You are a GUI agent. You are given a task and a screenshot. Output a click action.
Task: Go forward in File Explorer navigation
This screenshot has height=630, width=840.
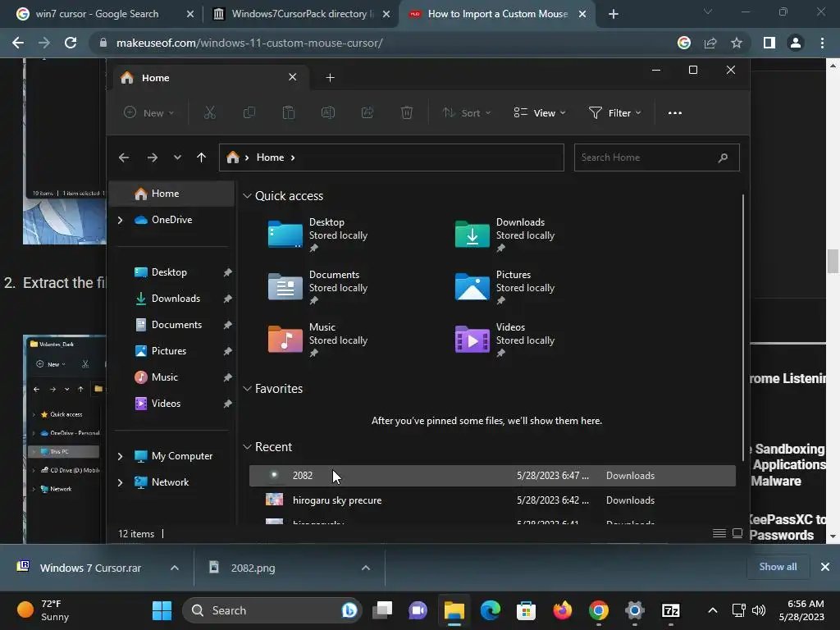[152, 157]
